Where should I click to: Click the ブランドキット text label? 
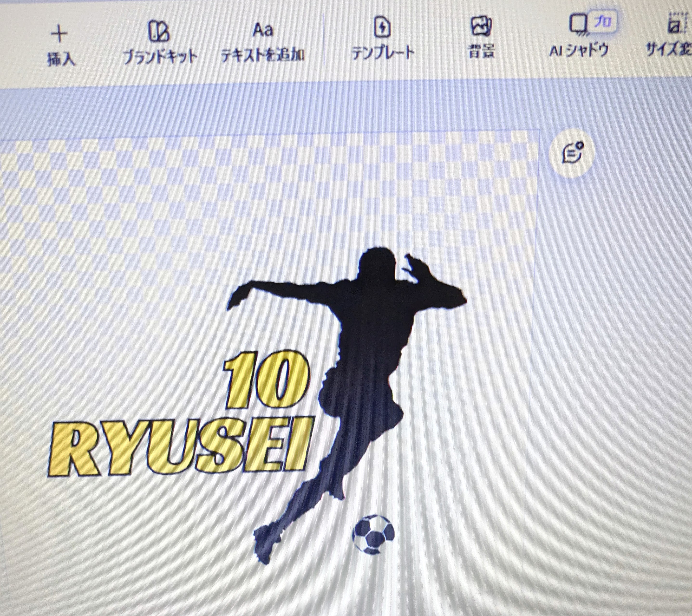(160, 57)
